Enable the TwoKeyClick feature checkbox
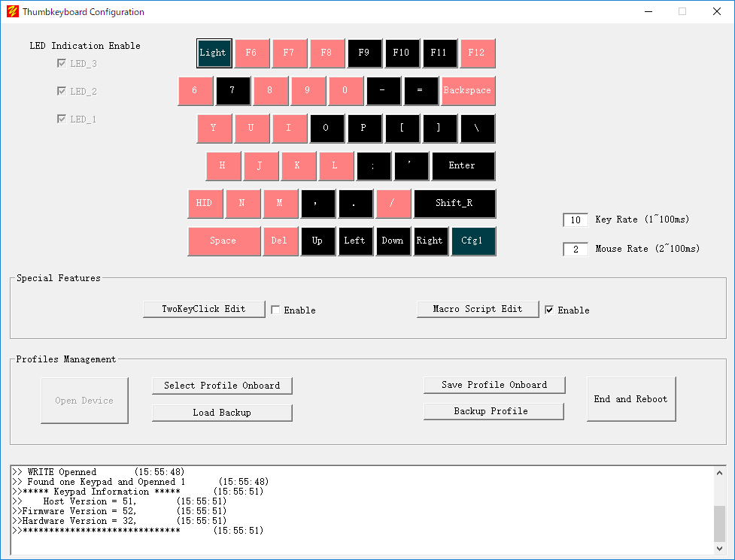This screenshot has height=560, width=735. coord(275,310)
